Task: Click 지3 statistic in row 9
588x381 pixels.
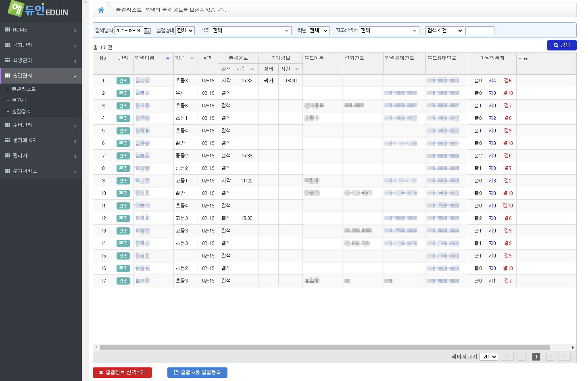Action: [x=492, y=181]
